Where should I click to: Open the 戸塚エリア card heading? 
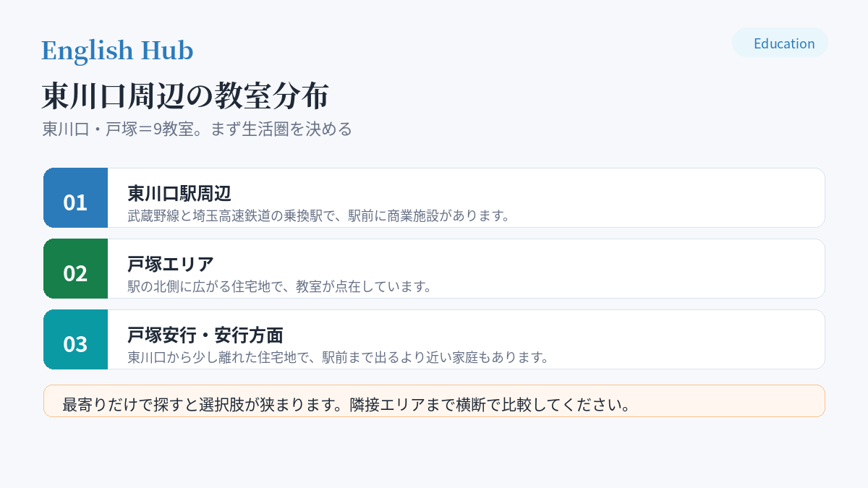[x=171, y=264]
